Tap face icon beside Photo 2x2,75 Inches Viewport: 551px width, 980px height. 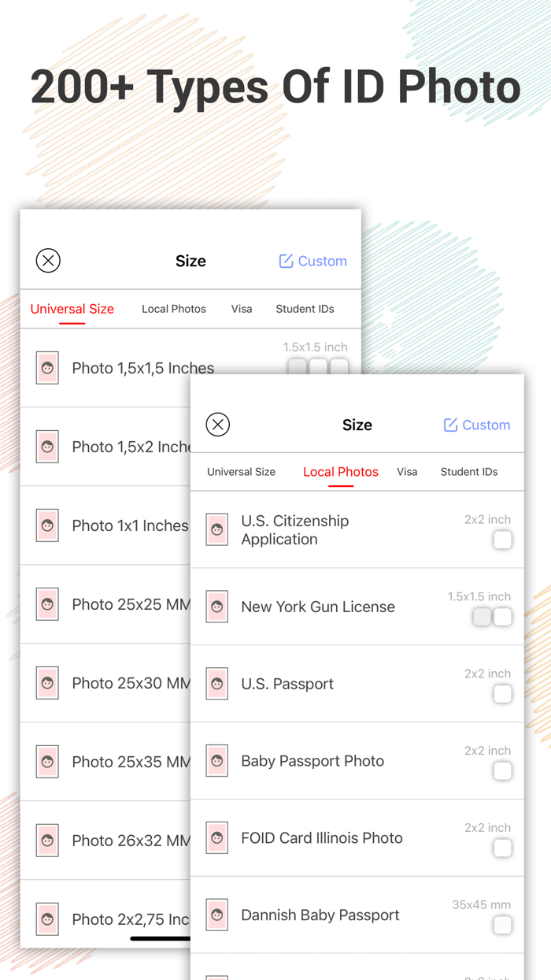[x=47, y=919]
